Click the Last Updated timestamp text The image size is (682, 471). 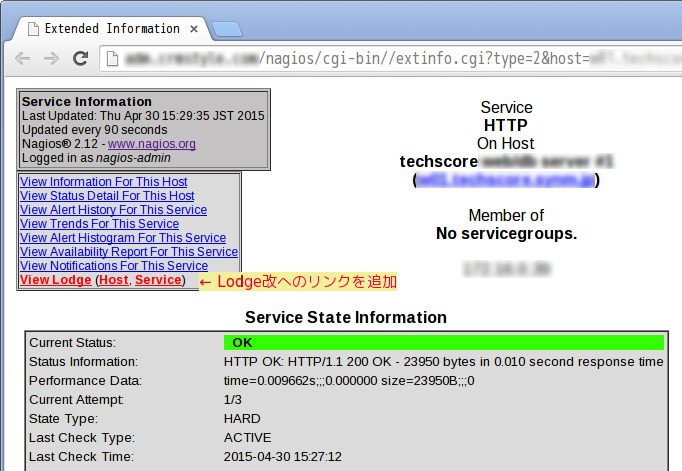143,116
